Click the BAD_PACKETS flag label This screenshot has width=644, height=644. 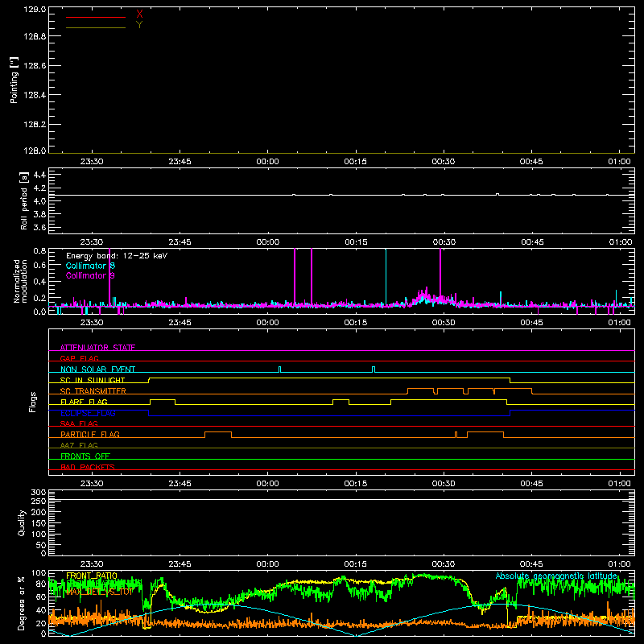click(x=88, y=467)
